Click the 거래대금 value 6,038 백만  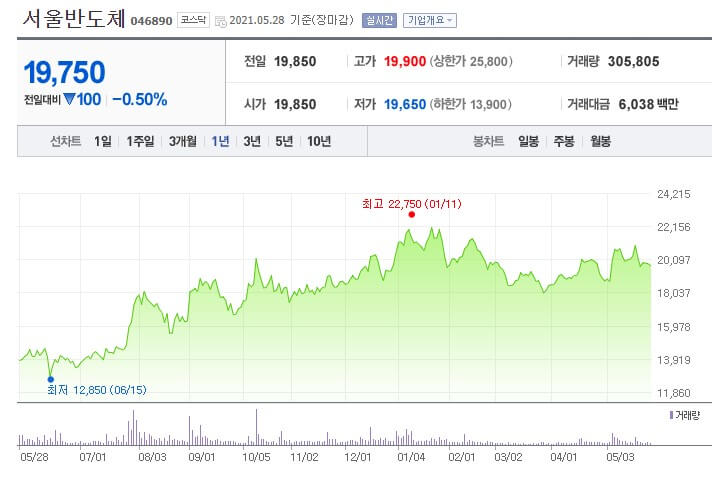tap(648, 104)
